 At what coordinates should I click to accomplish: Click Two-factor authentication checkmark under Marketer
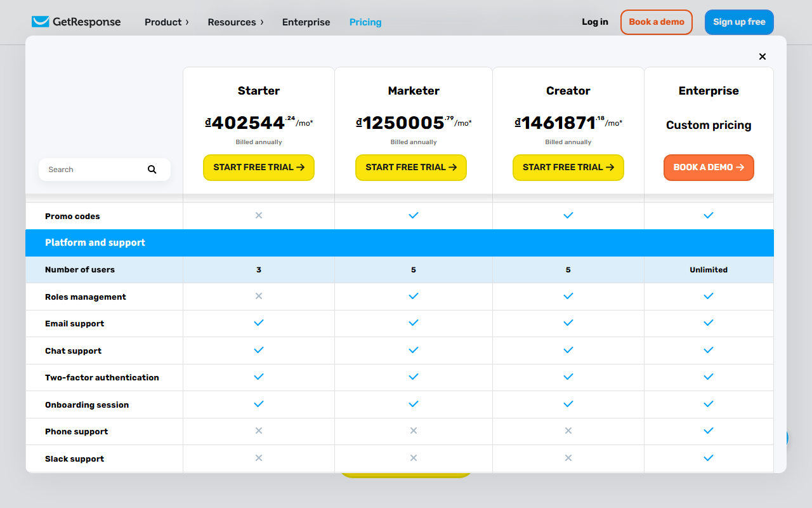coord(414,377)
